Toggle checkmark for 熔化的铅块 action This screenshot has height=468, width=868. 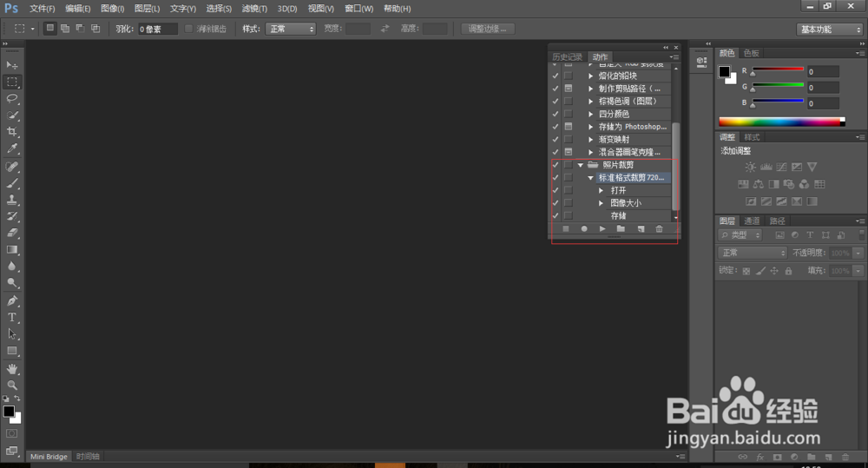click(556, 76)
